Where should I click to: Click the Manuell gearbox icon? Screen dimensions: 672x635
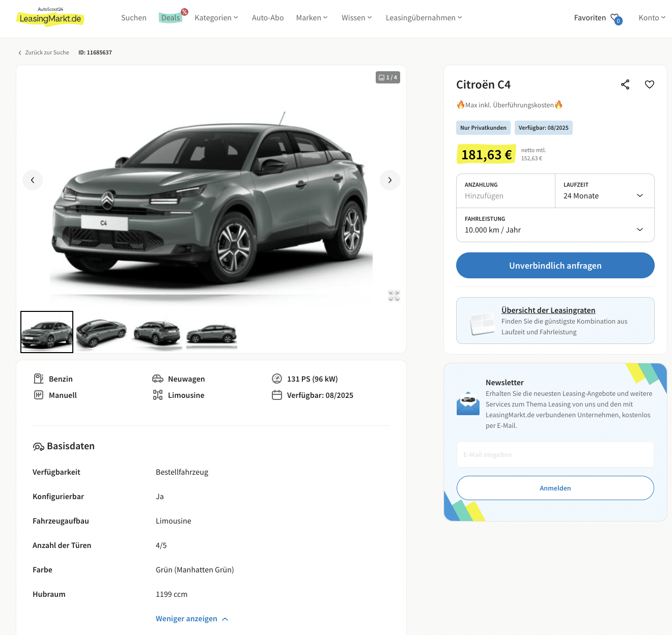click(39, 395)
